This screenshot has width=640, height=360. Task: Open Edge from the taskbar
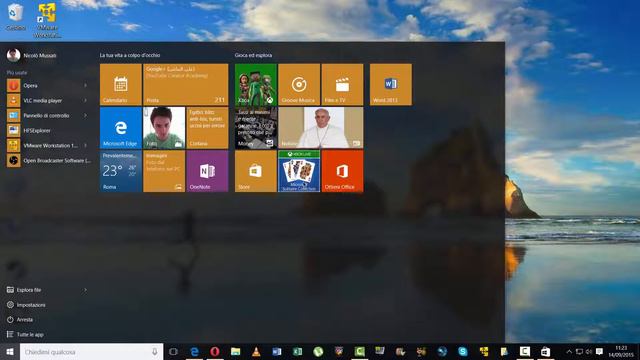click(x=194, y=351)
